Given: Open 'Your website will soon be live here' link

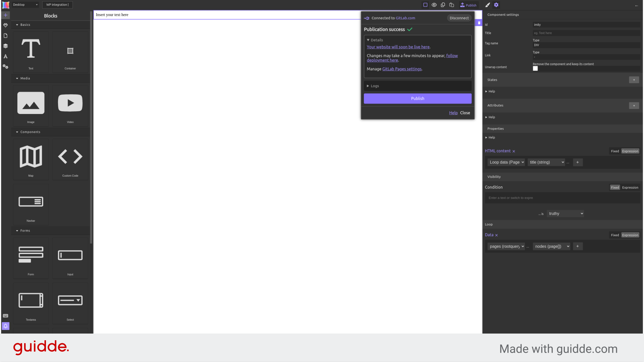Looking at the screenshot, I should point(398,47).
